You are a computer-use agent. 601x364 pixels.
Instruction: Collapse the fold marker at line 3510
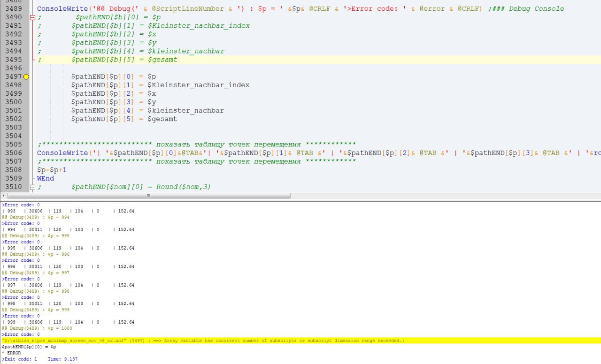pos(32,187)
